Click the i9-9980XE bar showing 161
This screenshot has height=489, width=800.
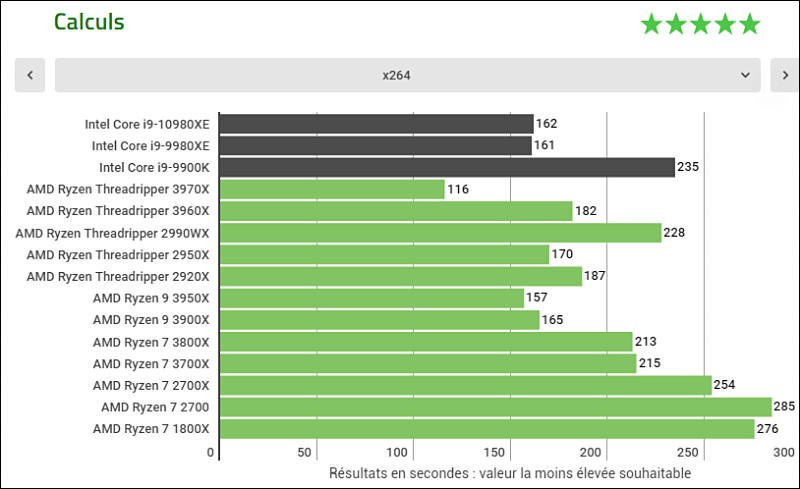click(376, 146)
